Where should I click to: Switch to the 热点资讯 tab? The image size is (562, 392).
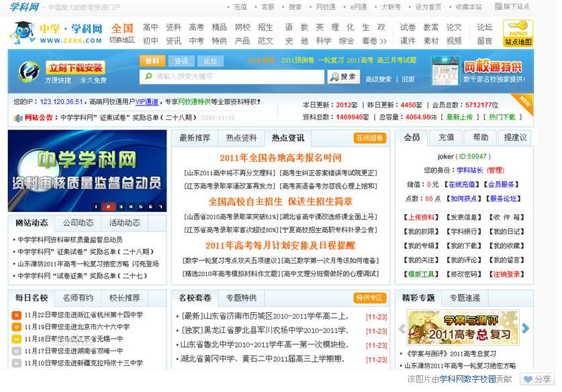(x=288, y=138)
